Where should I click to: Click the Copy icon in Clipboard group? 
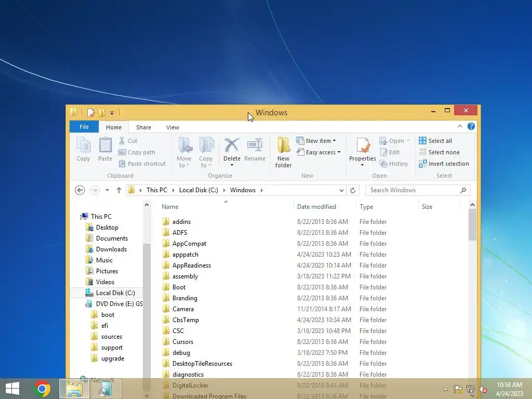click(x=83, y=149)
